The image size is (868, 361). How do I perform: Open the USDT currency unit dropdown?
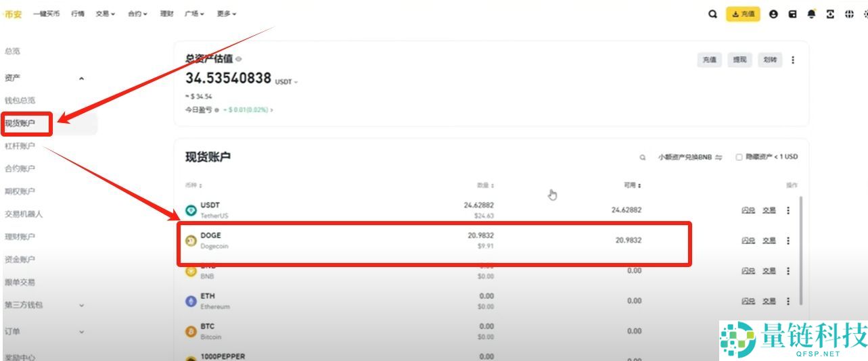pyautogui.click(x=286, y=82)
